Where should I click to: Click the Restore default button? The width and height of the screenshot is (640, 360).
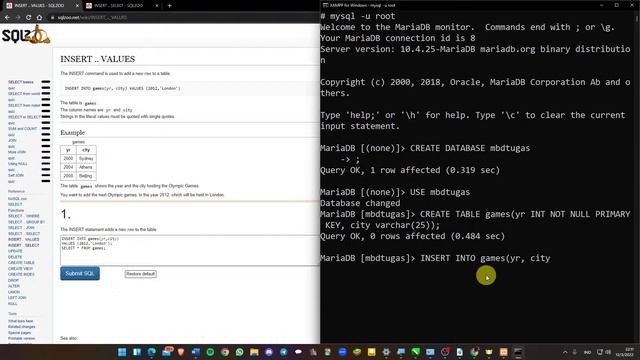tap(140, 274)
